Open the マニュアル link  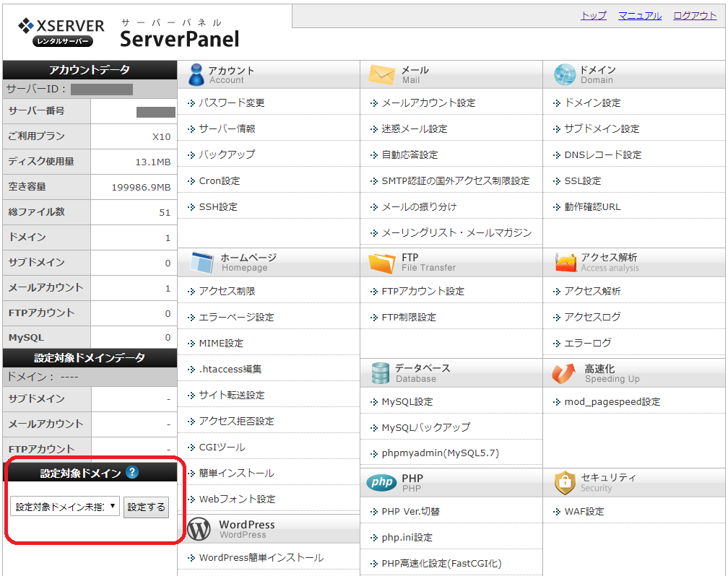pos(640,15)
